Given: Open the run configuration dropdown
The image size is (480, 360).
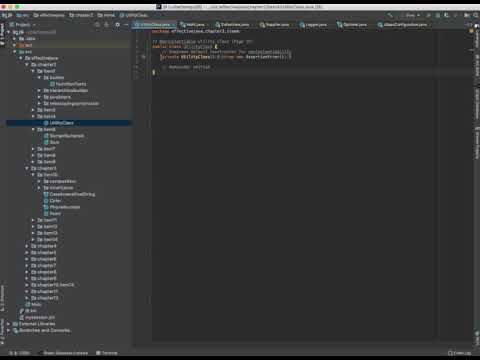Looking at the screenshot, I should tap(411, 15).
